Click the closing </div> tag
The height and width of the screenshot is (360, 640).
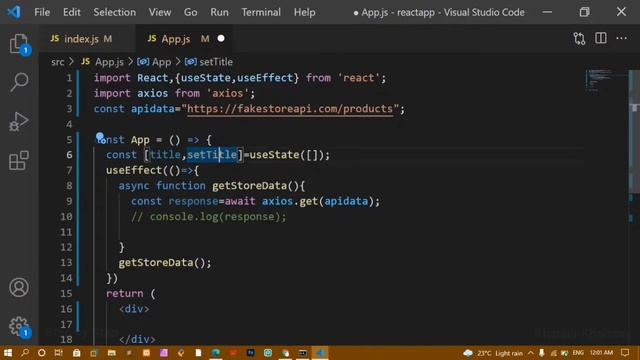137,340
